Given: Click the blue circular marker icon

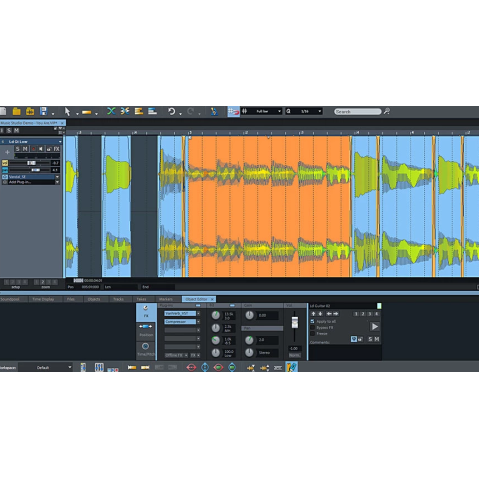Looking at the screenshot, I should pyautogui.click(x=205, y=367).
